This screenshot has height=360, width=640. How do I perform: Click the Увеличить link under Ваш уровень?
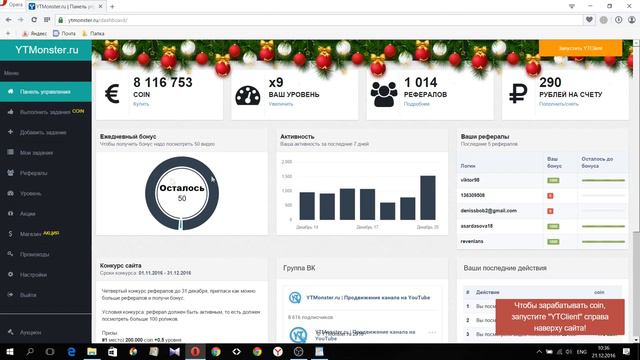tap(281, 104)
